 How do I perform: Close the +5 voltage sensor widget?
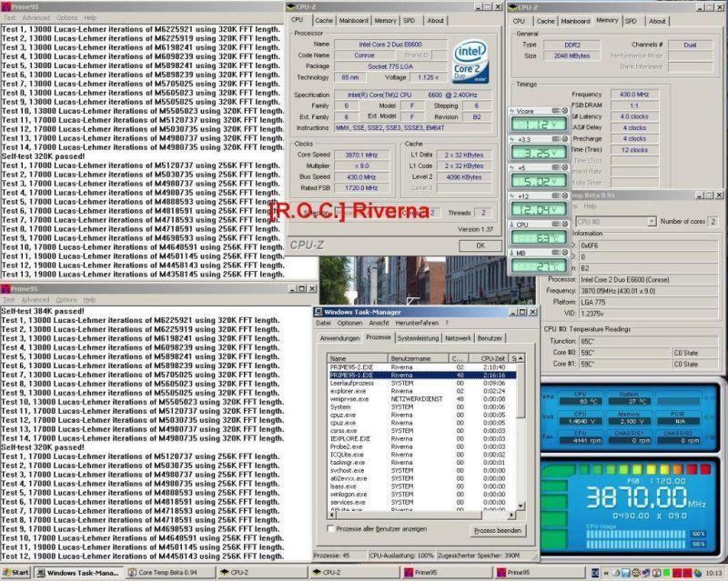pos(565,167)
